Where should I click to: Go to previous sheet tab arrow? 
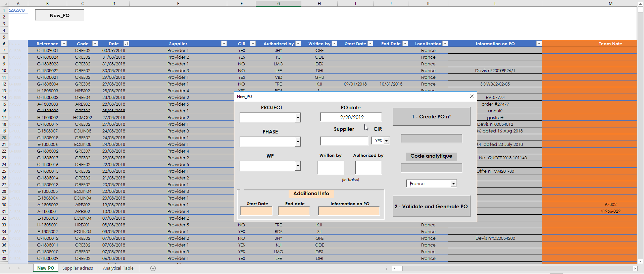[9, 268]
